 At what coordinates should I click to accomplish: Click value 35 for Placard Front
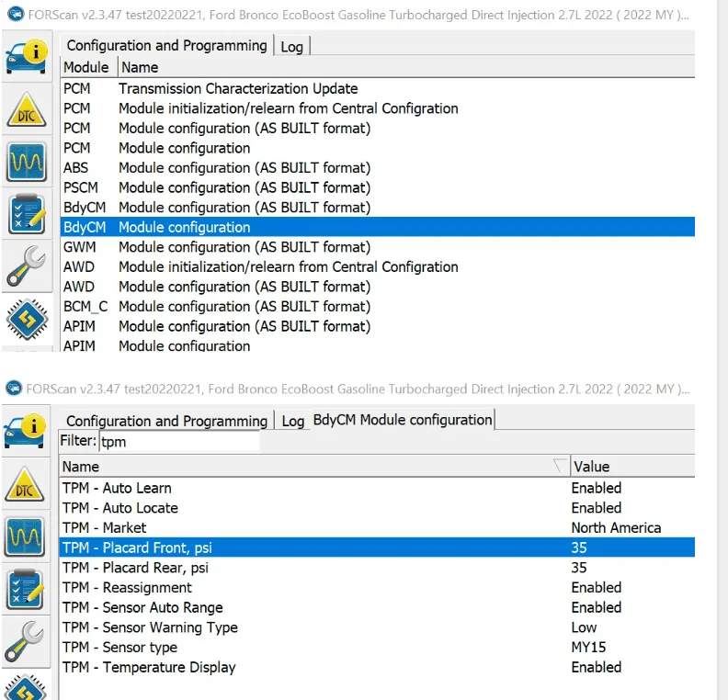(579, 548)
